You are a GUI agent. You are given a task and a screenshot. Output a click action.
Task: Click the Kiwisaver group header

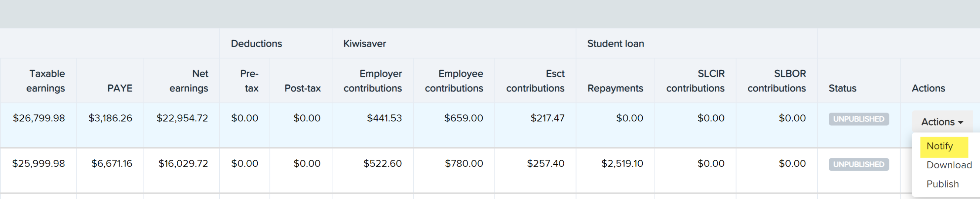click(365, 44)
